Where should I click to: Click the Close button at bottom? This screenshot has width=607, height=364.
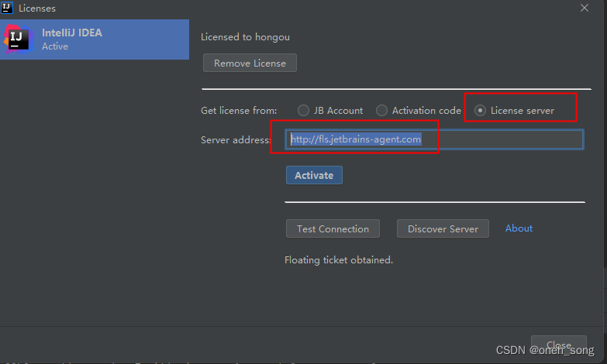559,345
